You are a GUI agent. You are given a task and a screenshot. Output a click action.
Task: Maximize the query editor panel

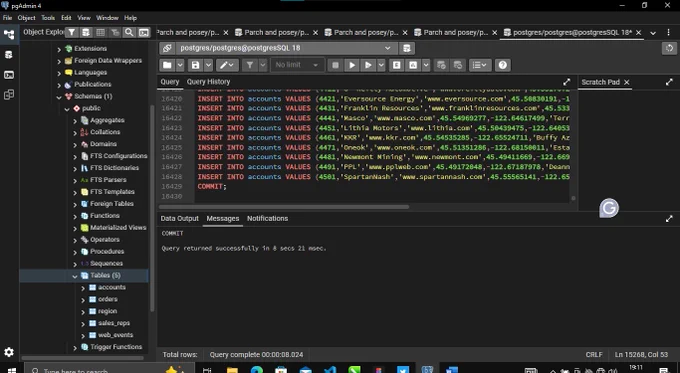[x=567, y=82]
